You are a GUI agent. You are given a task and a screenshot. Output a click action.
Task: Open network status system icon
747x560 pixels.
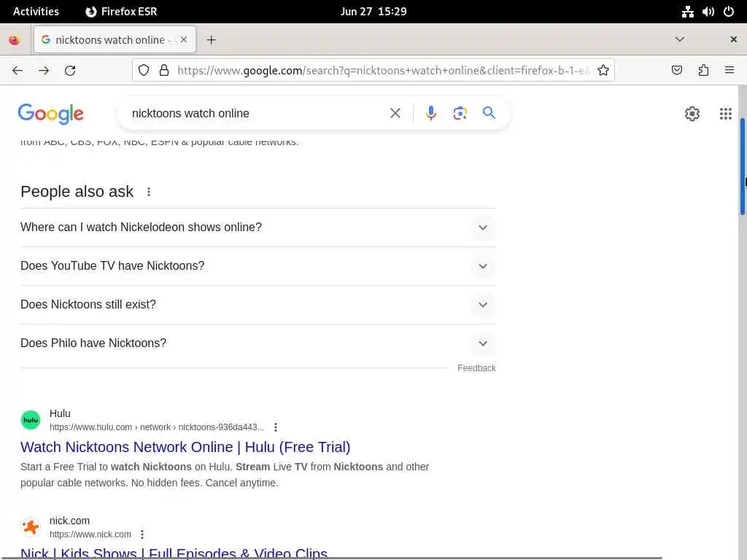point(687,12)
